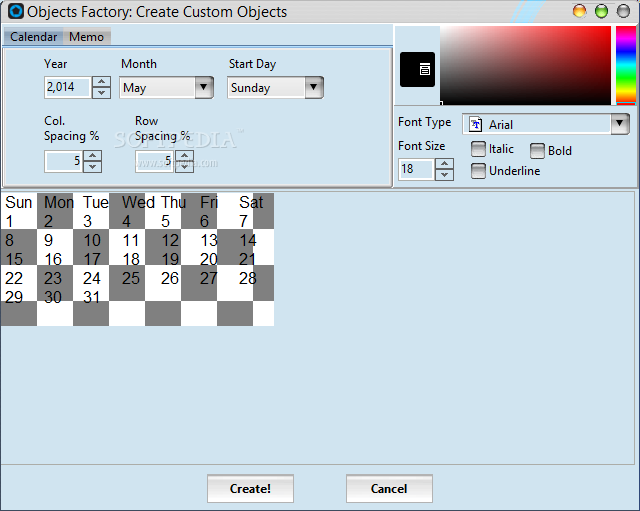Enable the Italic checkbox
Viewport: 640px width, 511px height.
click(478, 149)
